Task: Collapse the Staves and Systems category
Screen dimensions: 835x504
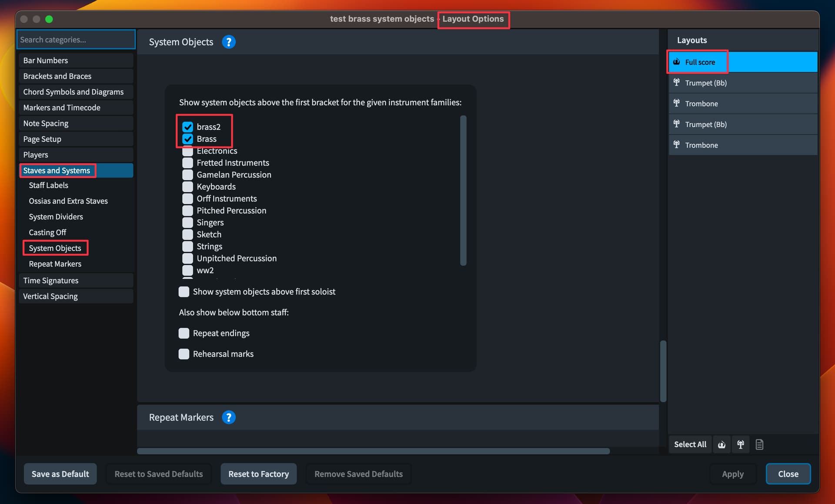Action: click(x=57, y=170)
